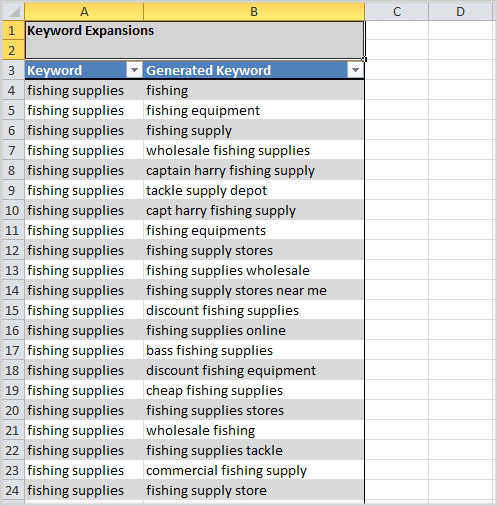The height and width of the screenshot is (506, 498).
Task: Select cell 'fishing supplies tackle'
Action: (254, 450)
